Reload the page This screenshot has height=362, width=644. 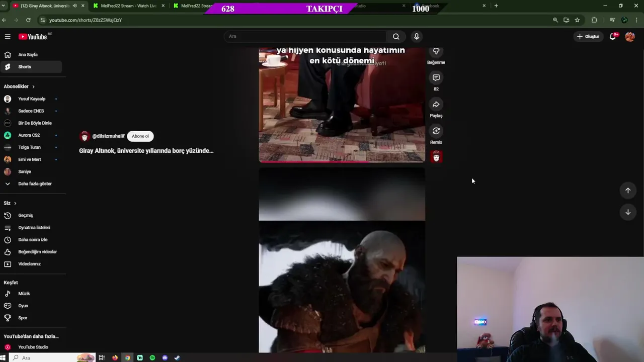click(28, 20)
